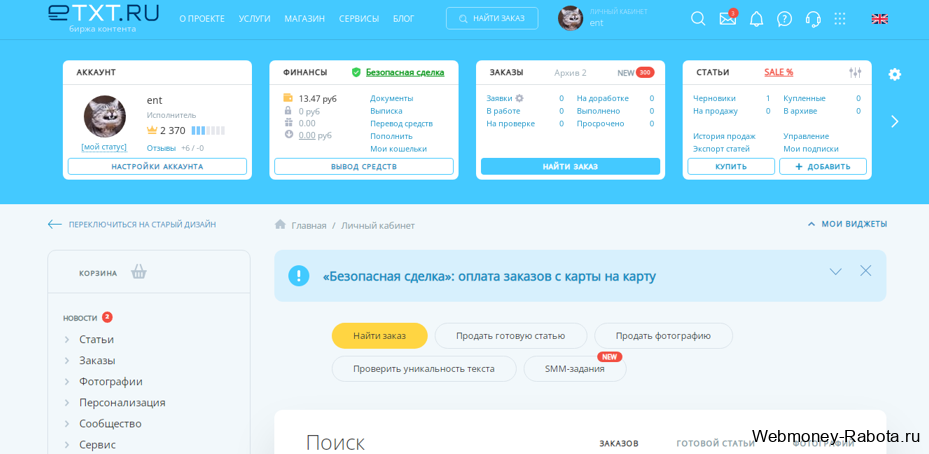Open НОВОСТИ section in sidebar

pyautogui.click(x=79, y=318)
